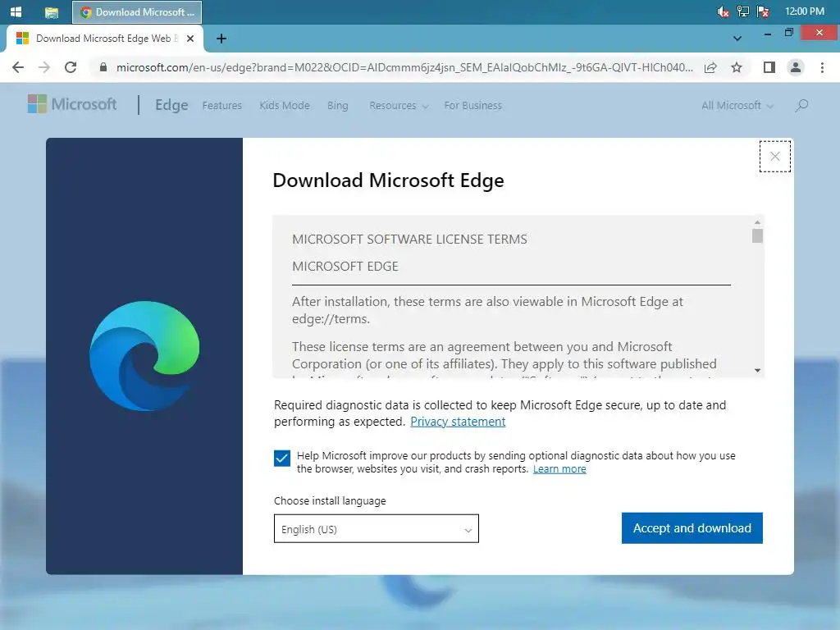
Task: Go forward to the next page
Action: (44, 67)
